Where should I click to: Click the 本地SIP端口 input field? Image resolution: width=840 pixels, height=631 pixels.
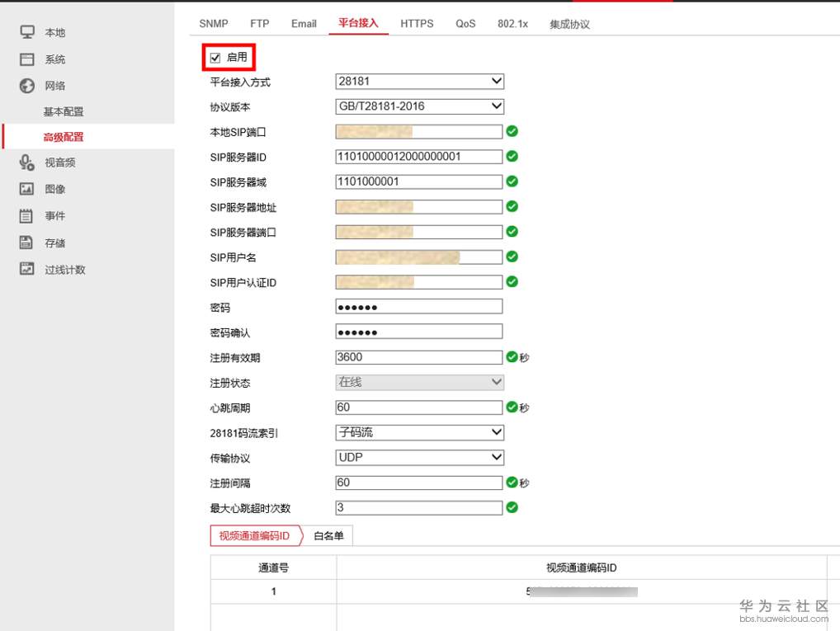tap(419, 131)
